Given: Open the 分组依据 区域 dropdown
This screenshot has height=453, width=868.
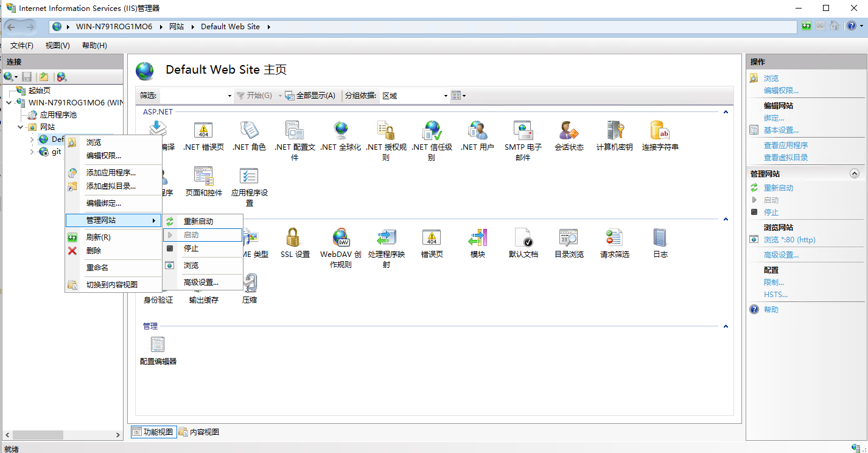Looking at the screenshot, I should tap(414, 96).
